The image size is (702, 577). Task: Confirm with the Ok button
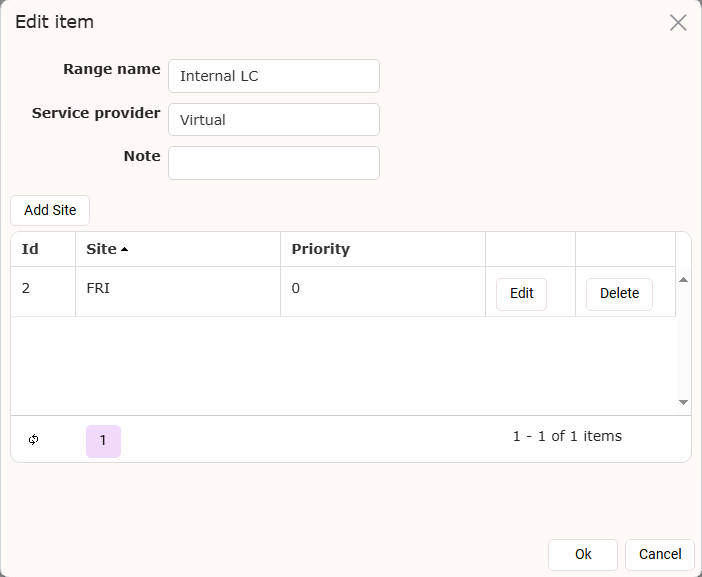tap(583, 555)
